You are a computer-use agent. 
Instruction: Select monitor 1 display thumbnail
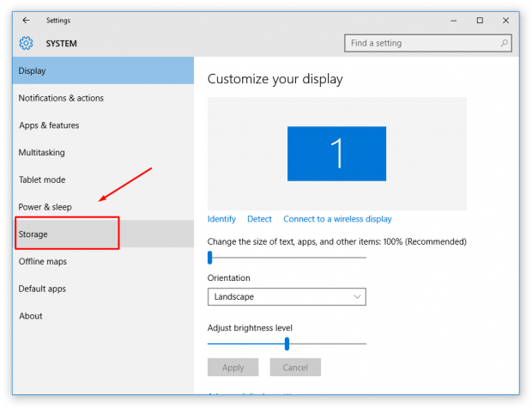336,154
